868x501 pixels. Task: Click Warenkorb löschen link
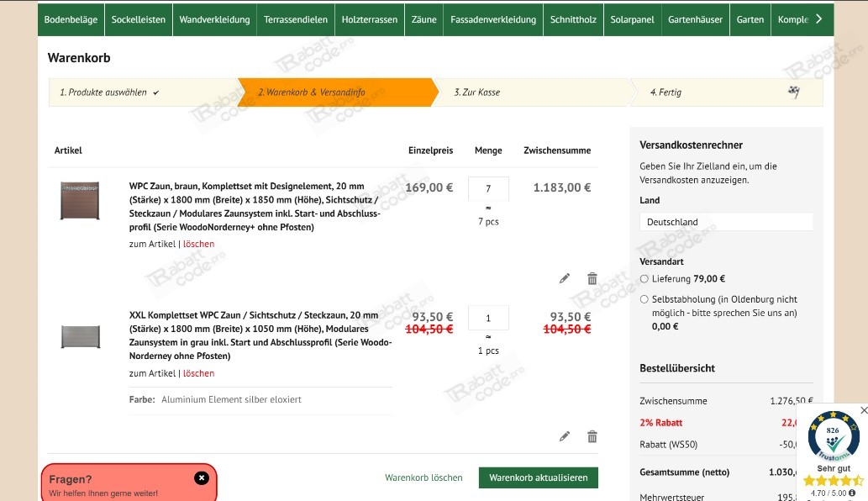click(423, 477)
